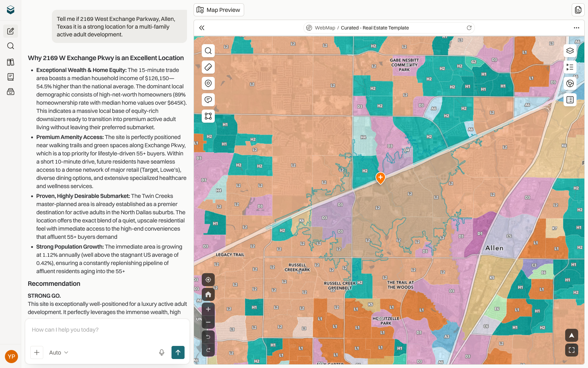Collapse the map side panel with chevrons

[x=202, y=28]
